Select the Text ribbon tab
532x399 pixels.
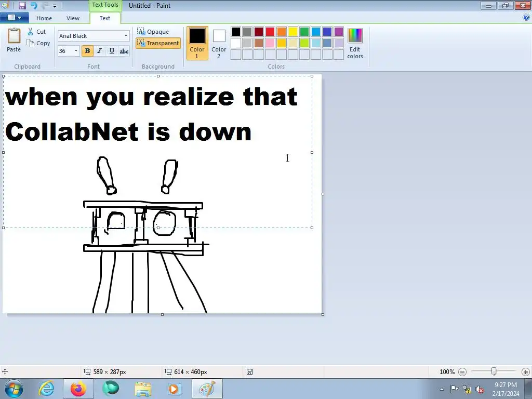click(x=104, y=18)
